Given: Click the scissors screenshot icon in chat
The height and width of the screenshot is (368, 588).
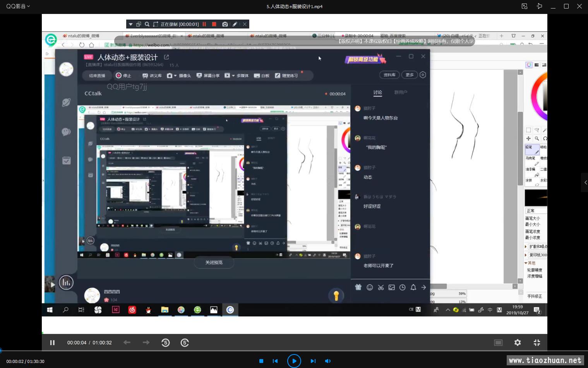Looking at the screenshot, I should (x=381, y=287).
